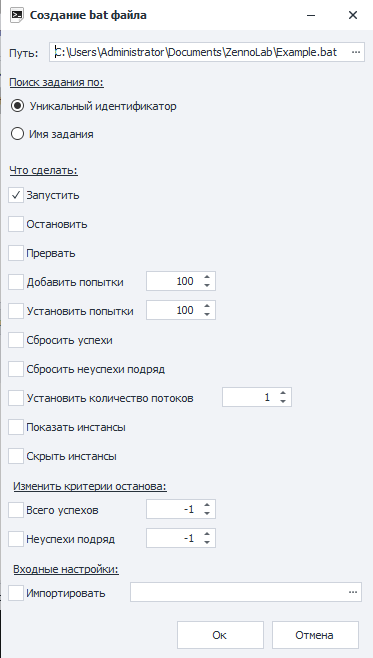The height and width of the screenshot is (658, 373).
Task: Choose Уникальный идентификатор radio option
Action: [17, 106]
